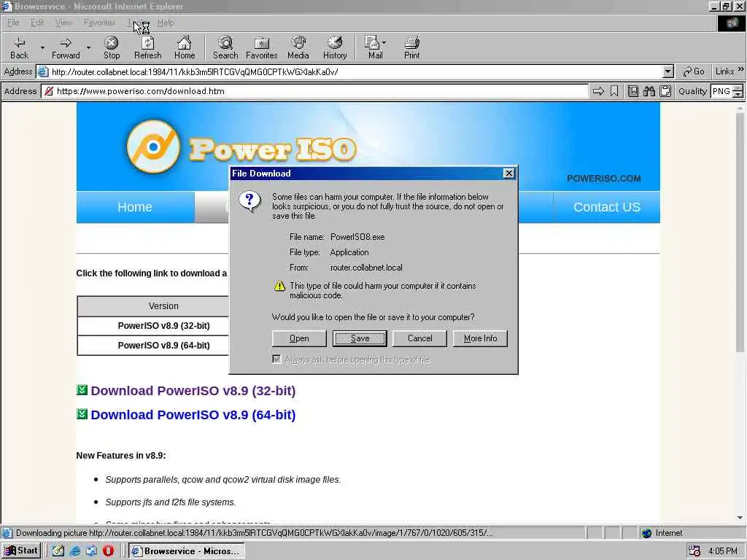Image resolution: width=747 pixels, height=560 pixels.
Task: Click the green download icon next to 64-bit link
Action: click(x=82, y=414)
